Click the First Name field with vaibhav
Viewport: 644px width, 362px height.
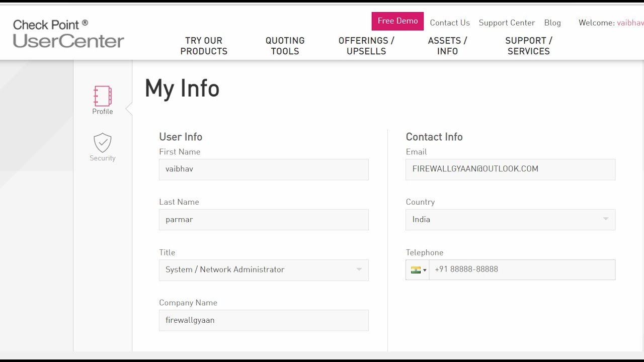tap(264, 169)
